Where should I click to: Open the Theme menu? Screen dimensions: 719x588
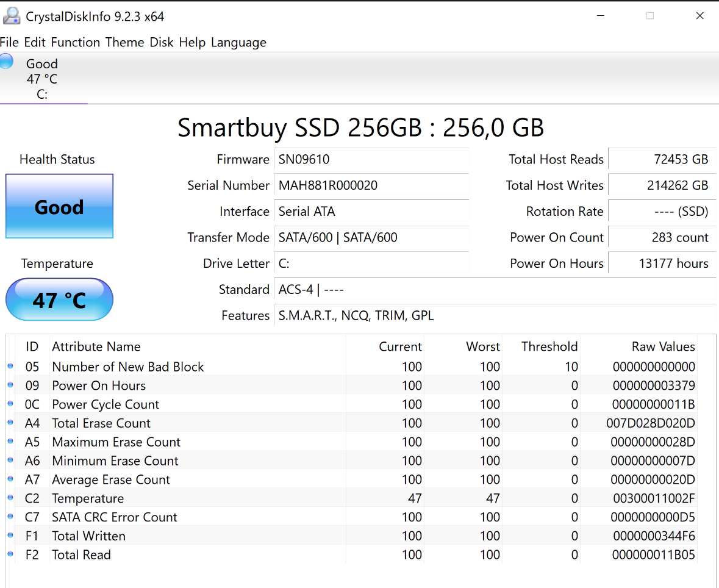124,42
